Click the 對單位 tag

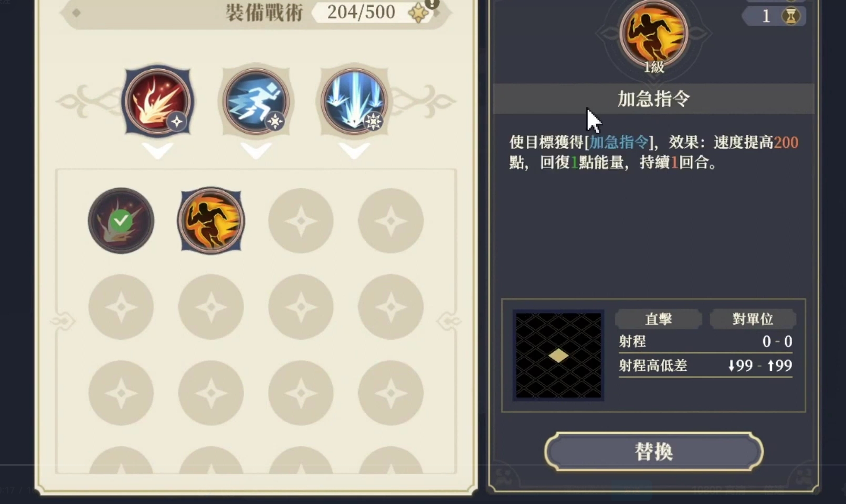tap(753, 319)
